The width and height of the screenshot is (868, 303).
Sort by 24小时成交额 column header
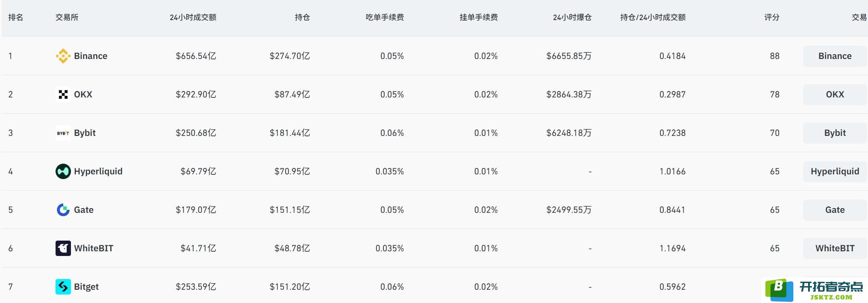tap(193, 18)
